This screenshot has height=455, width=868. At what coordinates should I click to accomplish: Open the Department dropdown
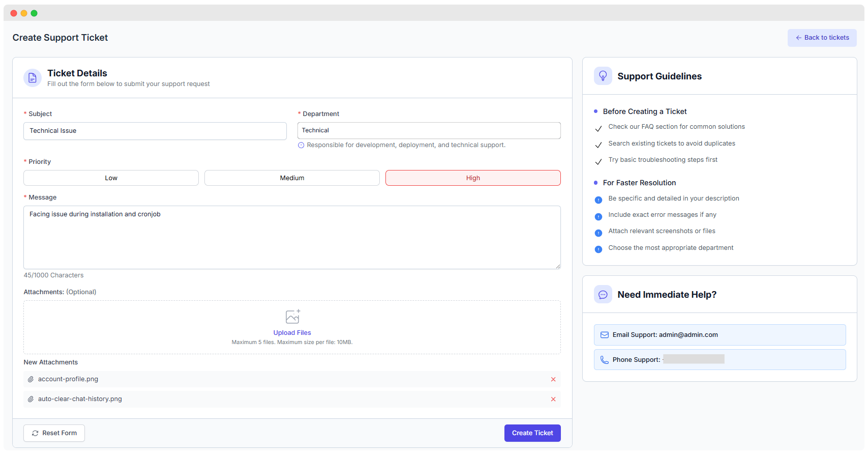click(429, 130)
